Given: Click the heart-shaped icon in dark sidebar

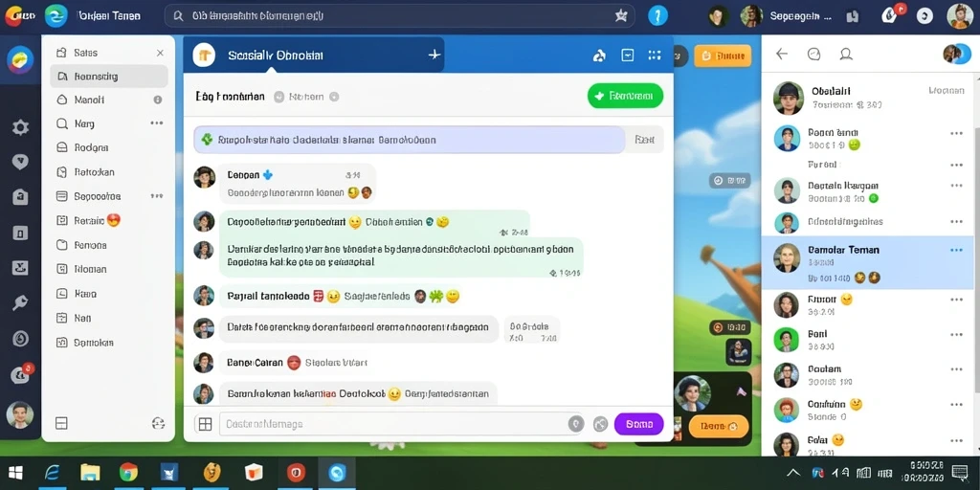Looking at the screenshot, I should point(21,163).
